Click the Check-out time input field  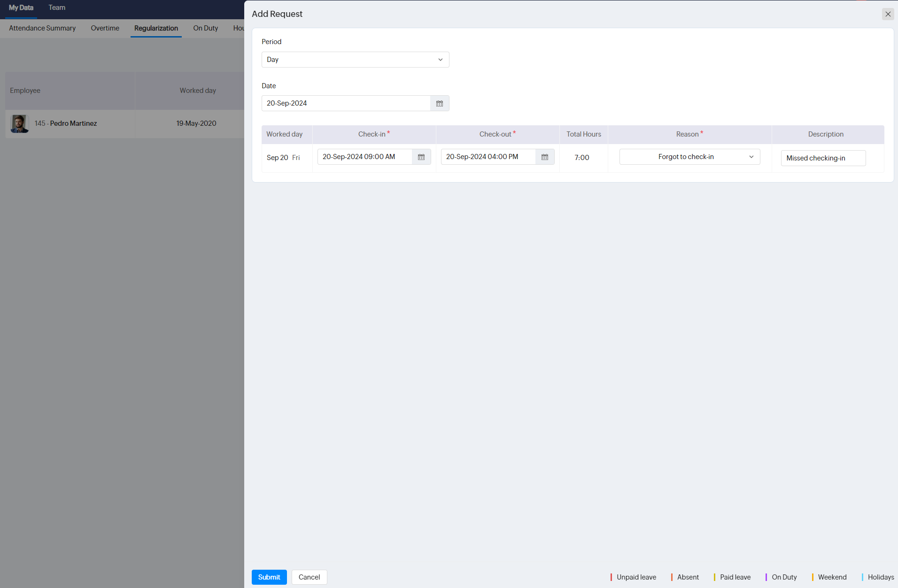point(488,157)
